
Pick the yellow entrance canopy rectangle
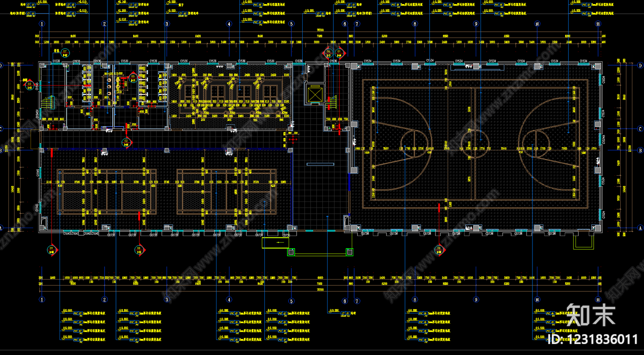(276, 243)
